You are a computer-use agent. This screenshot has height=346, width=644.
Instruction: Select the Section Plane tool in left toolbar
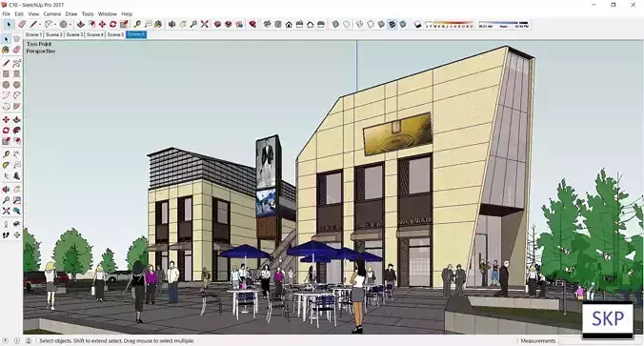click(x=16, y=234)
